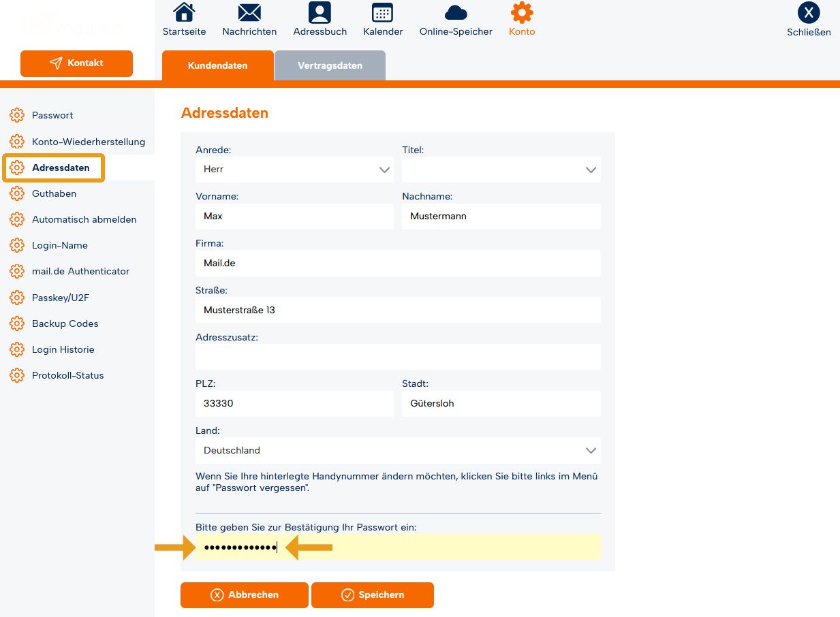The image size is (840, 617).
Task: Expand the Land dropdown showing Deutschland
Action: click(x=398, y=451)
